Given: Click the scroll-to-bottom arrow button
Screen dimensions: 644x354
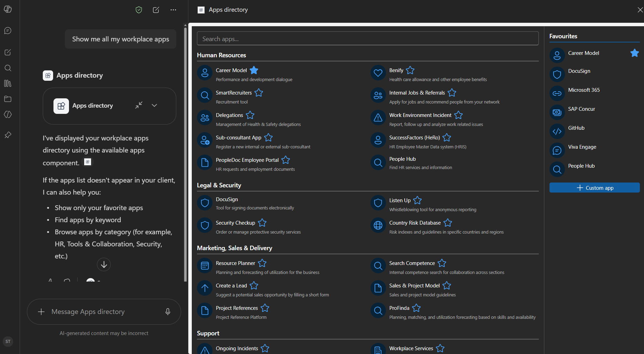Looking at the screenshot, I should pyautogui.click(x=104, y=265).
